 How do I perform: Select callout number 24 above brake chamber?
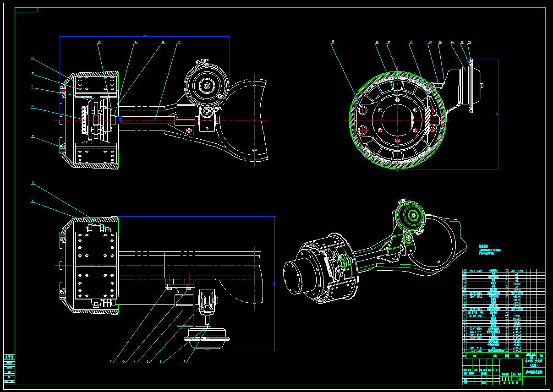coord(452,42)
